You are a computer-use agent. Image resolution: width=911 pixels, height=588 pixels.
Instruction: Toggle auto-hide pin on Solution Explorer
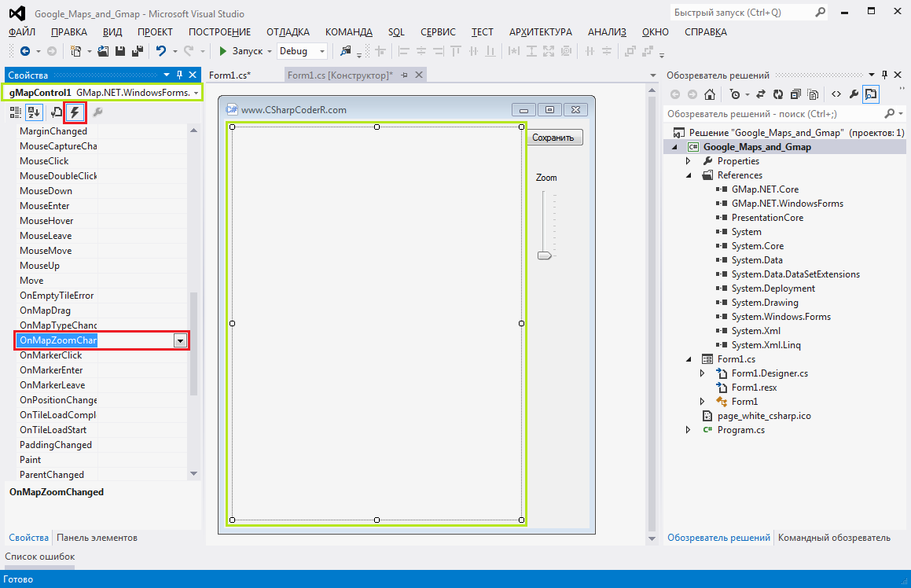tap(884, 75)
